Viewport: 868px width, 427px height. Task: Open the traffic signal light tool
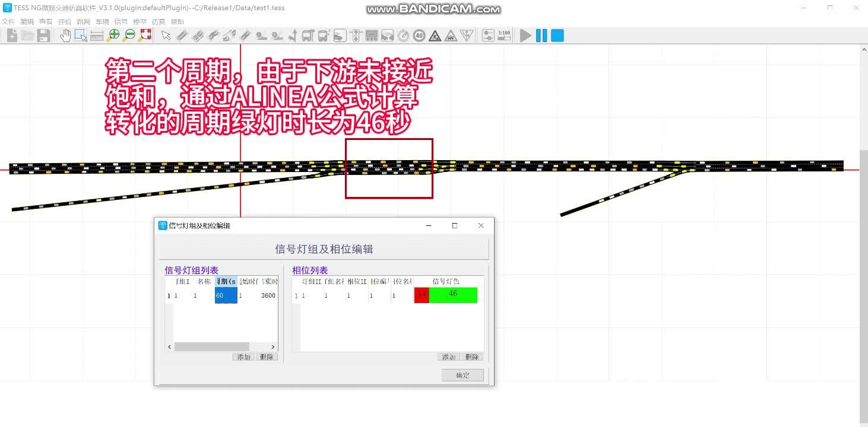point(356,35)
